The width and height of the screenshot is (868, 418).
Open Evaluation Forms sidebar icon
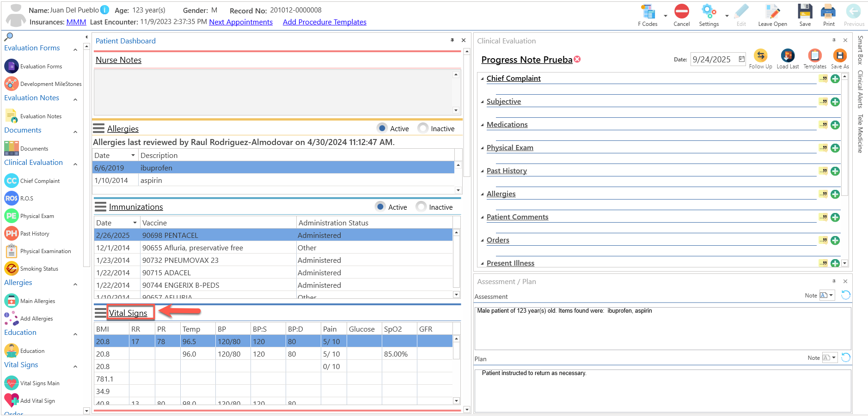[x=12, y=66]
